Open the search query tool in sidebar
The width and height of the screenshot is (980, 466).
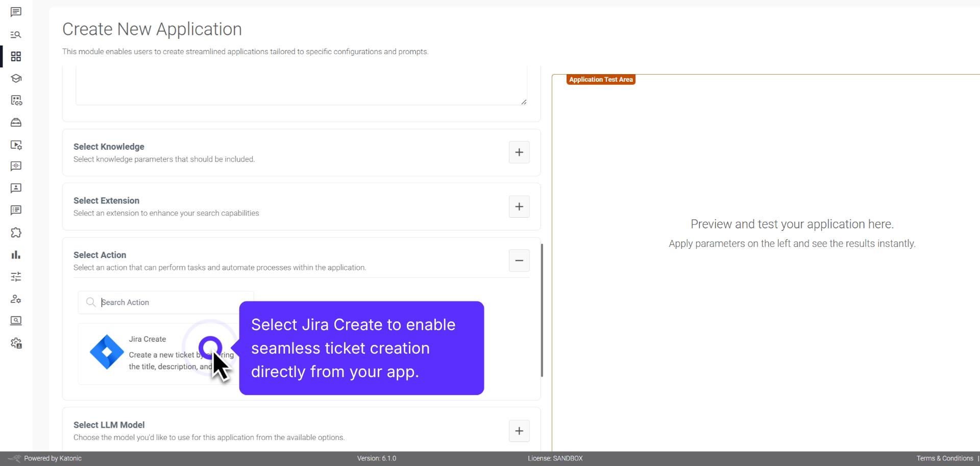pos(16,35)
